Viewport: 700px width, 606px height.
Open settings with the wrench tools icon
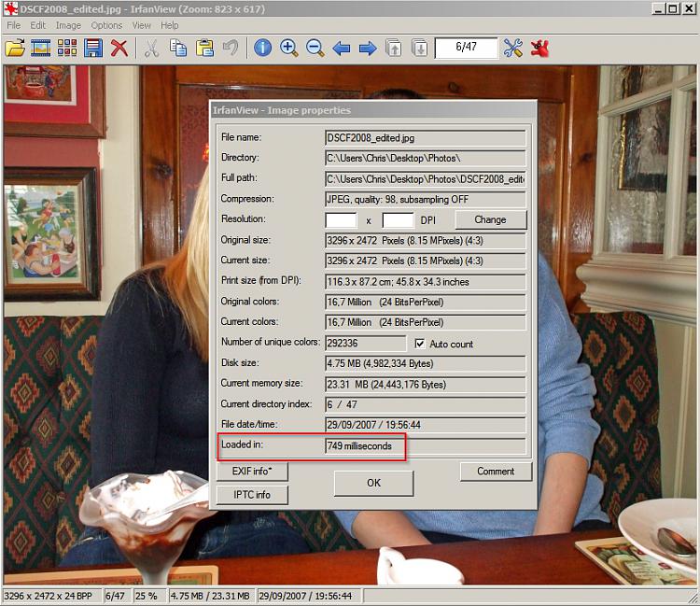click(513, 48)
